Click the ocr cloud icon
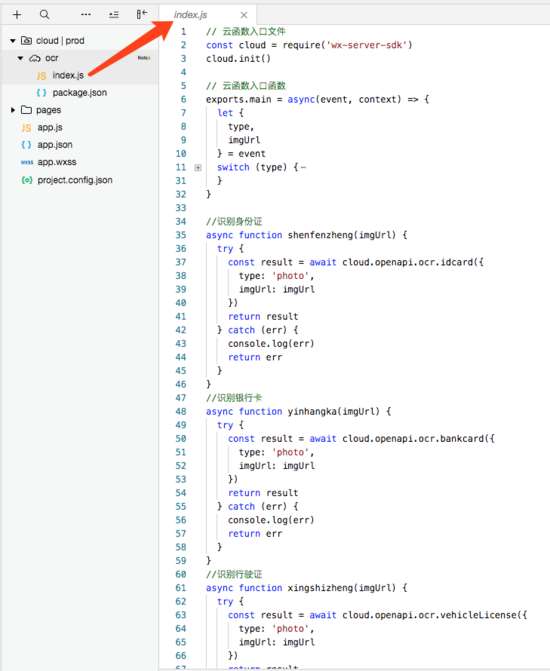 tap(35, 58)
